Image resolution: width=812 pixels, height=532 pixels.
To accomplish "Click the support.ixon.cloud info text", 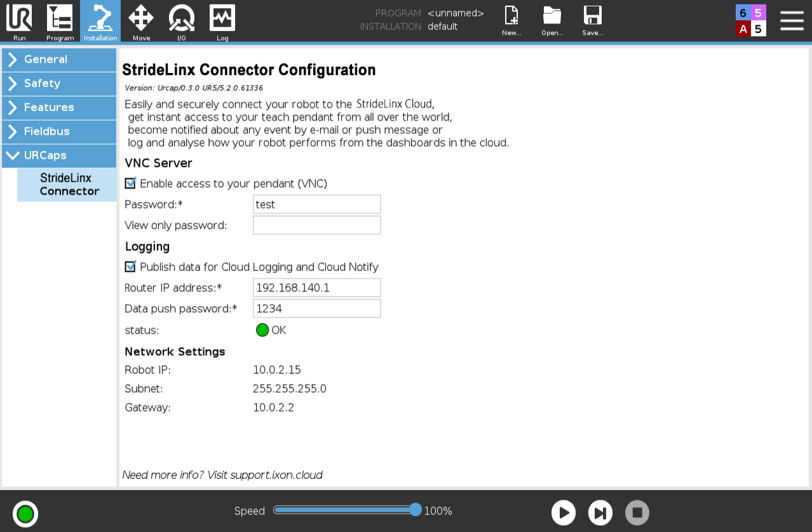I will (x=222, y=475).
